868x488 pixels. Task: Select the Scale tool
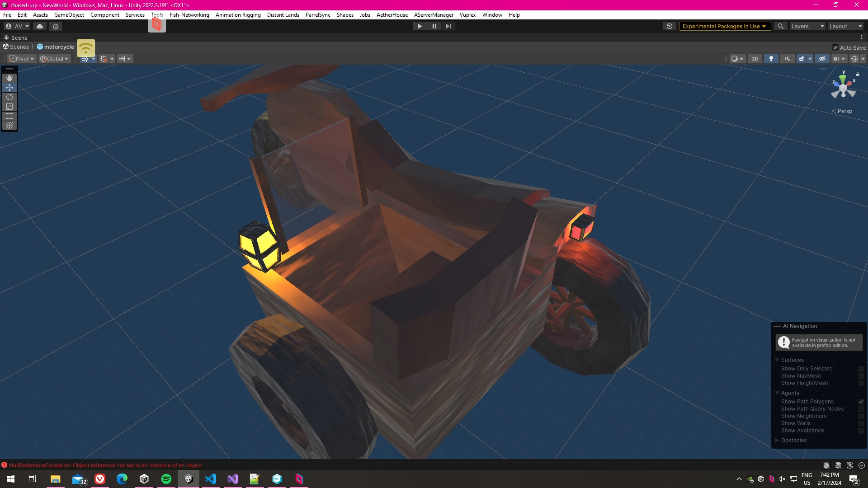coord(9,107)
